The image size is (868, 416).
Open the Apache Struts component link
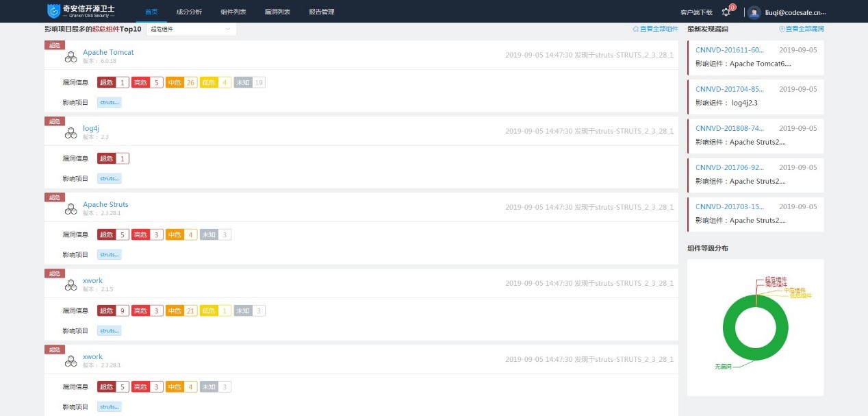click(x=105, y=204)
